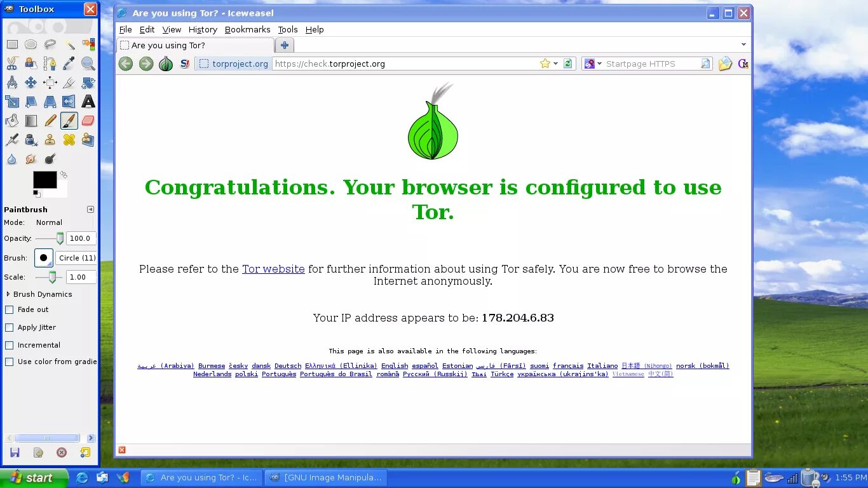Open the list all tabs dropdown
This screenshot has height=488, width=868.
(743, 44)
